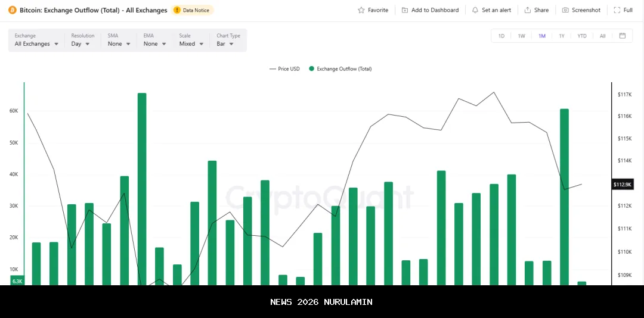Click the tallest green outflow bar
Image resolution: width=644 pixels, height=318 pixels.
pyautogui.click(x=142, y=189)
